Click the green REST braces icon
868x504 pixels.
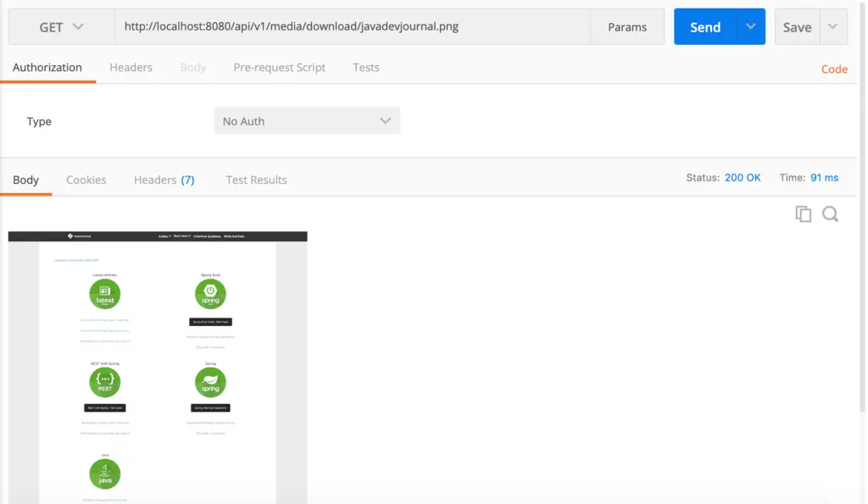[104, 382]
